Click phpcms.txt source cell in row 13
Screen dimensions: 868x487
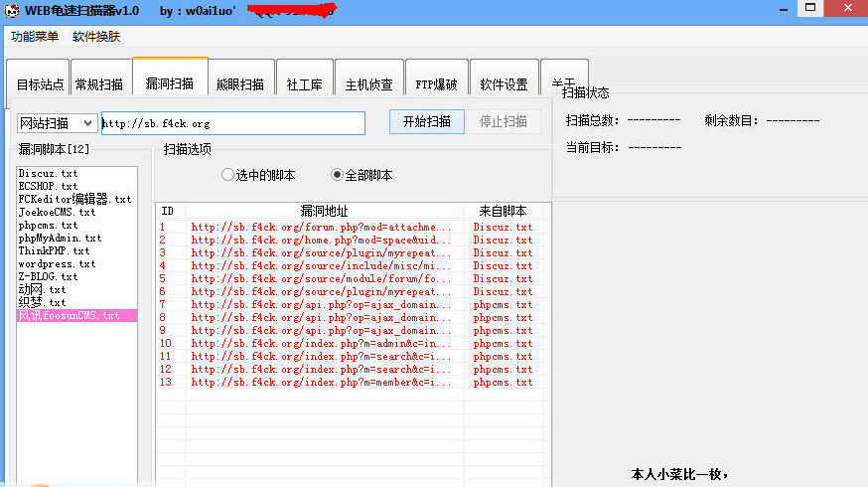click(x=503, y=382)
